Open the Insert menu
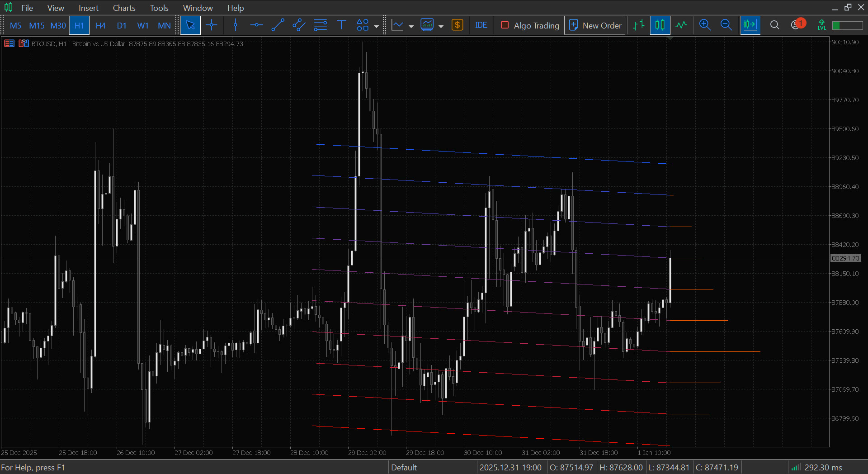The height and width of the screenshot is (474, 868). coord(88,8)
